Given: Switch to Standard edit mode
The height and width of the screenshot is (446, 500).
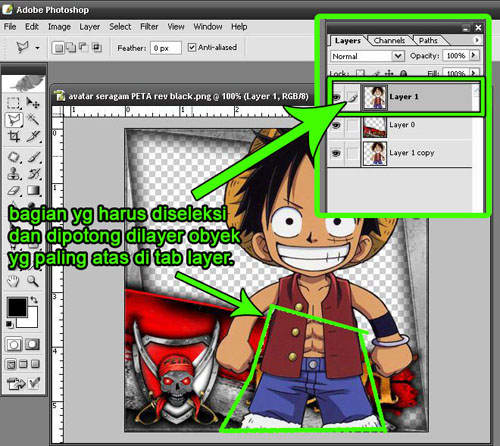Looking at the screenshot, I should point(13,344).
